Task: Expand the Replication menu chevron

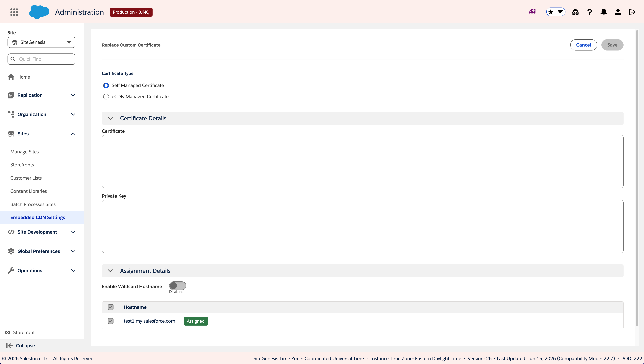Action: tap(73, 95)
